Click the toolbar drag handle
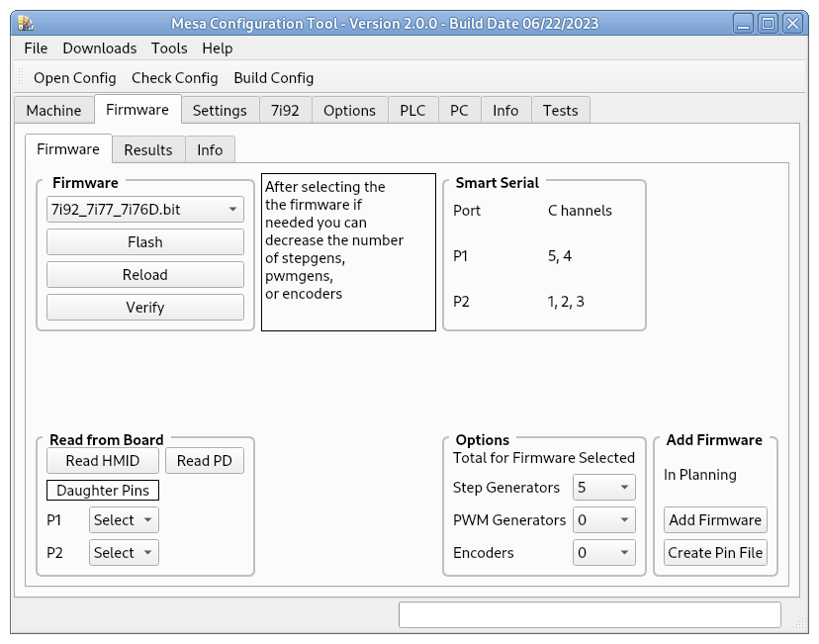 [22, 77]
